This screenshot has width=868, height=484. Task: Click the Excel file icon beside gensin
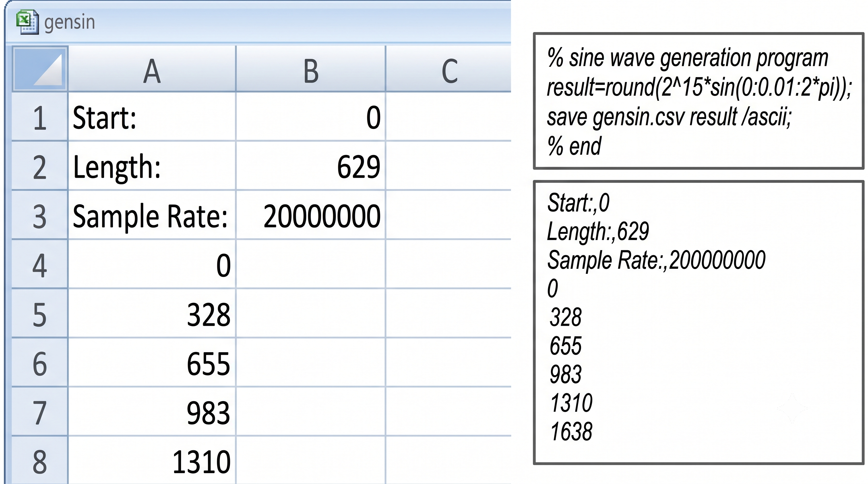tap(27, 22)
